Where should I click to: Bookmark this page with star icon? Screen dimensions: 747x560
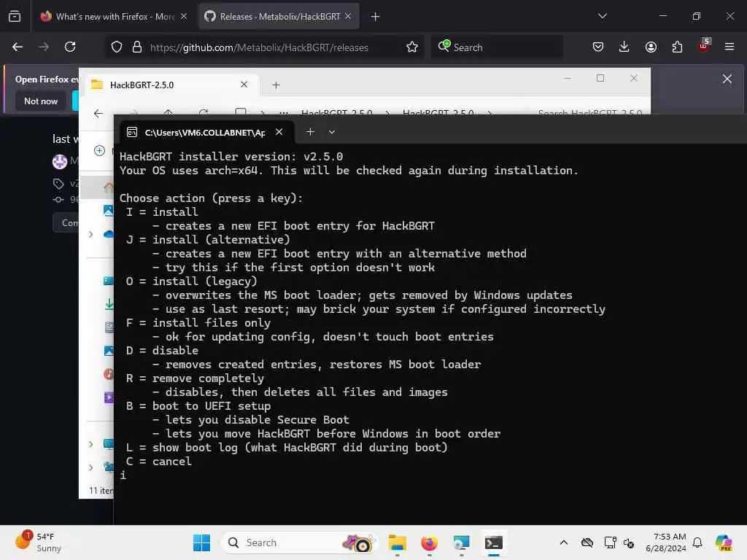412,47
